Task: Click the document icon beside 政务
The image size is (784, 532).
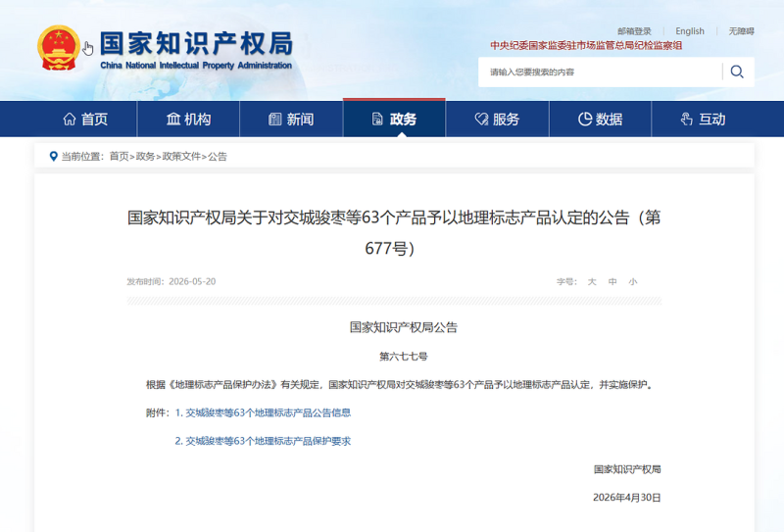Action: [377, 119]
